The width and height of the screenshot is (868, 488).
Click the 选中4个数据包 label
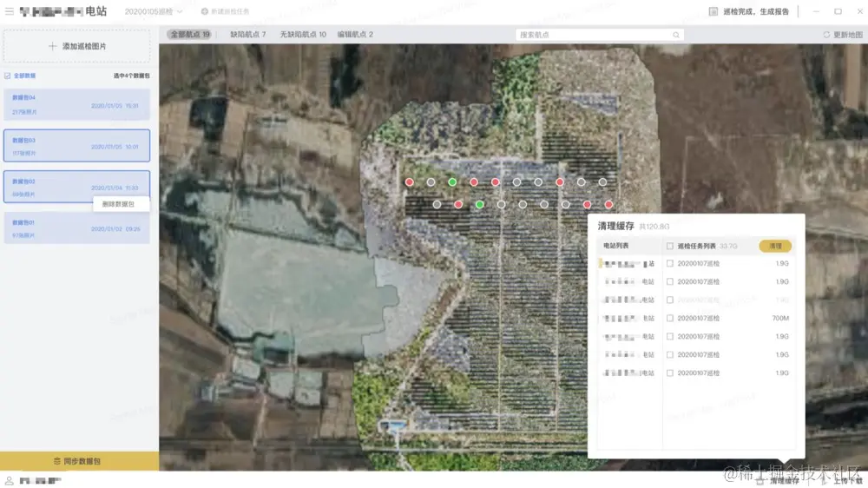pos(131,76)
